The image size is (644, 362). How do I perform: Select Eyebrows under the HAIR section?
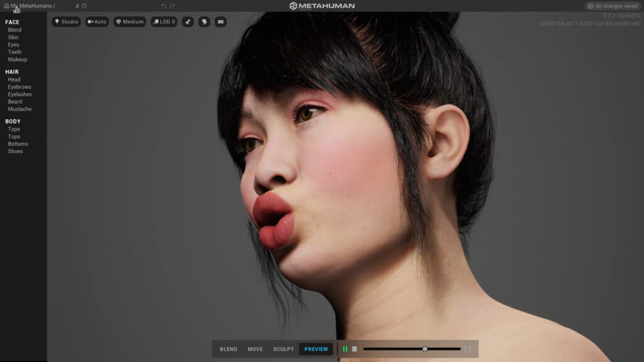[19, 86]
